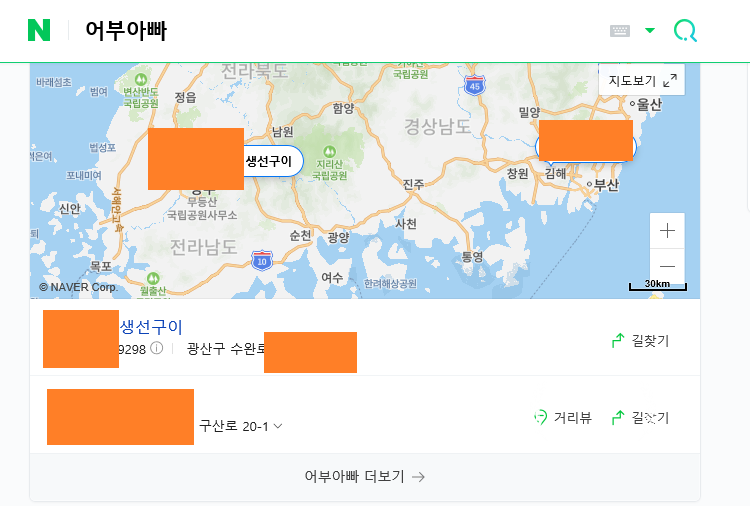Zoom out the map with minus button
This screenshot has width=750, height=506.
667,266
